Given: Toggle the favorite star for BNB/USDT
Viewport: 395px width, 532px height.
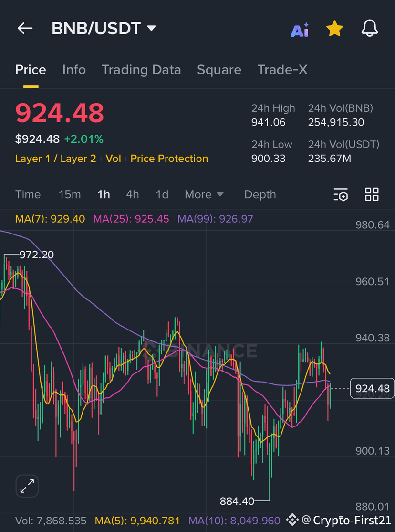Looking at the screenshot, I should point(334,28).
